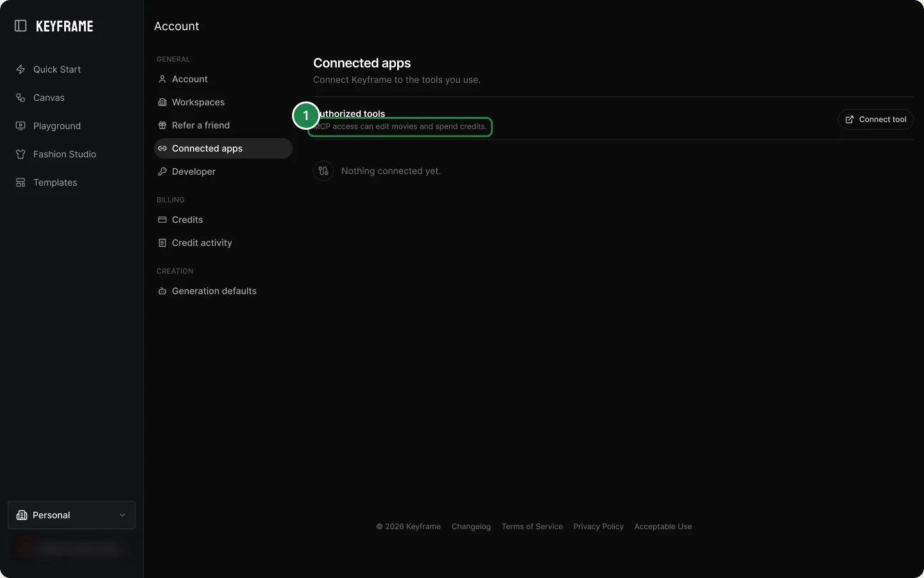Viewport: 924px width, 578px height.
Task: Open the Personal workspace dropdown
Action: [71, 515]
